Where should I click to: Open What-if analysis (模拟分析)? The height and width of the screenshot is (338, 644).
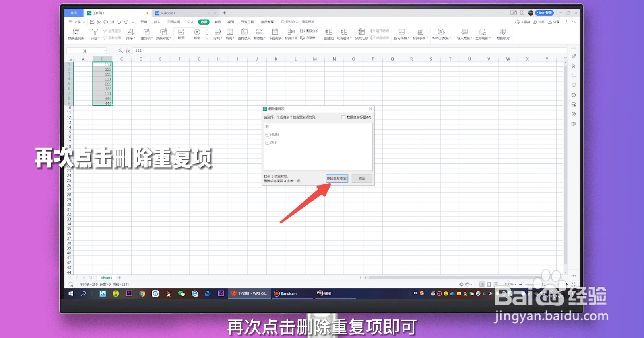(x=309, y=31)
